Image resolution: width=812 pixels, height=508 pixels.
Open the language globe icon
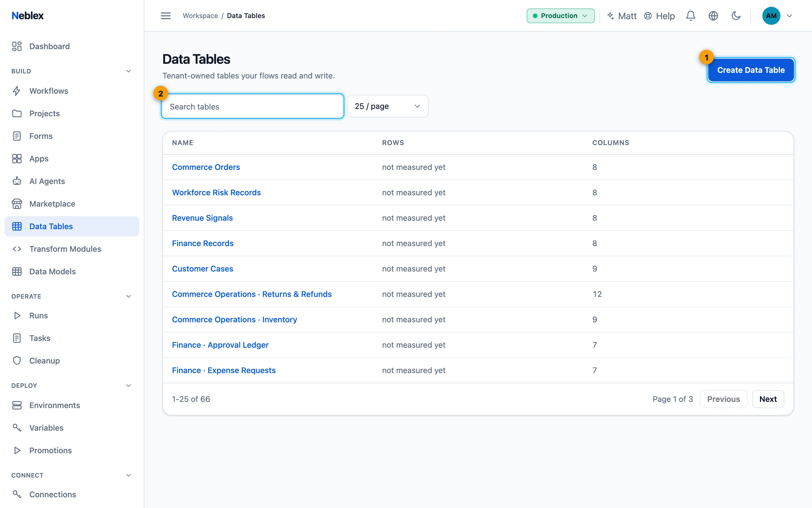713,16
